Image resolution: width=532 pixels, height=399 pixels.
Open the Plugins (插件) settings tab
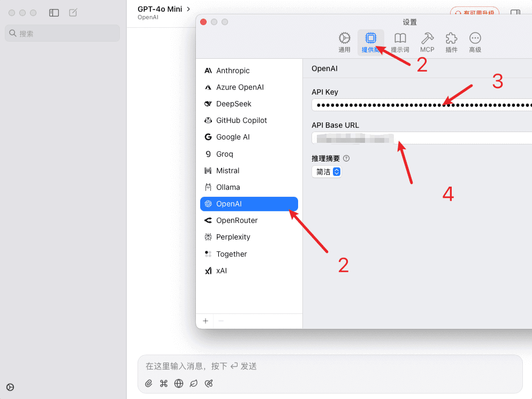[x=451, y=42]
